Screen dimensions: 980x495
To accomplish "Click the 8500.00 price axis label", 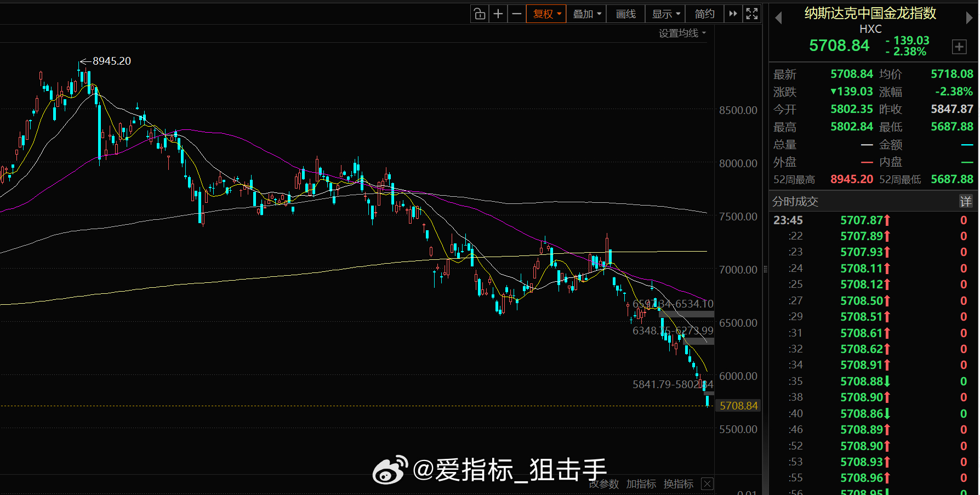I will tap(738, 110).
